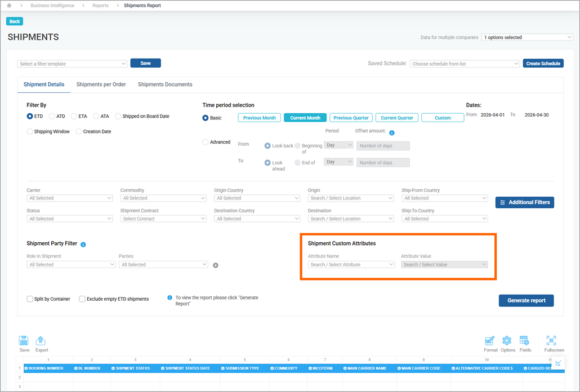
Task: Click the home icon in breadcrumb
Action: [x=9, y=6]
